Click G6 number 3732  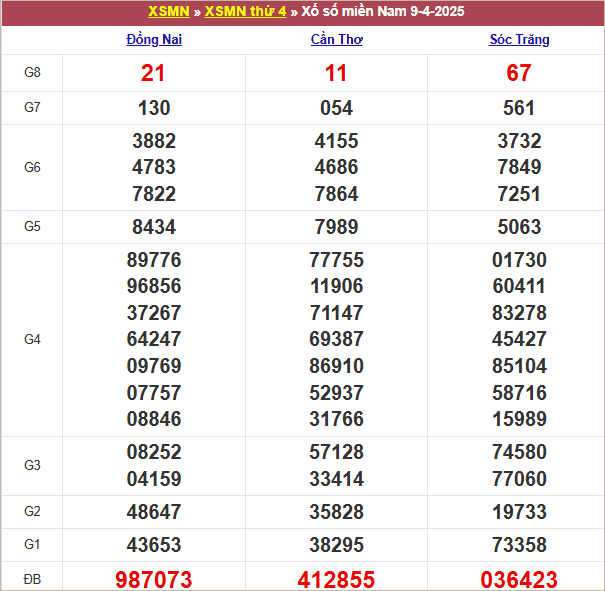(x=519, y=140)
